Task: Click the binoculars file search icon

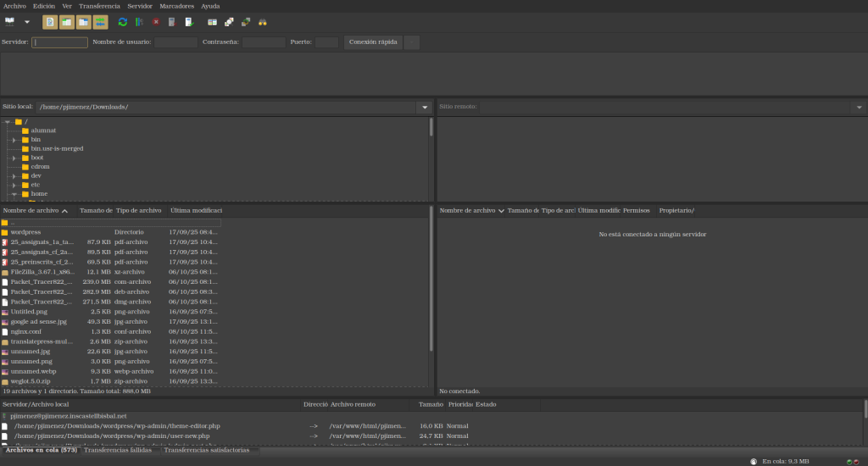Action: tap(263, 22)
